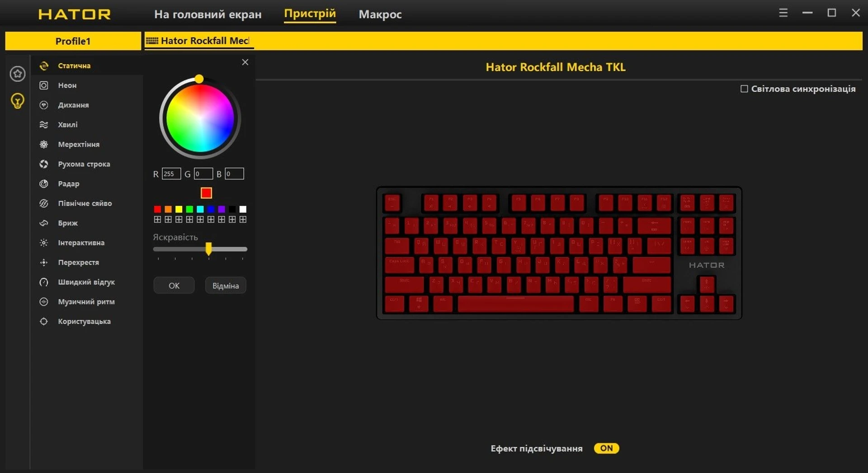This screenshot has width=868, height=473.
Task: Click the Backspace key on keyboard preview
Action: pos(654,225)
